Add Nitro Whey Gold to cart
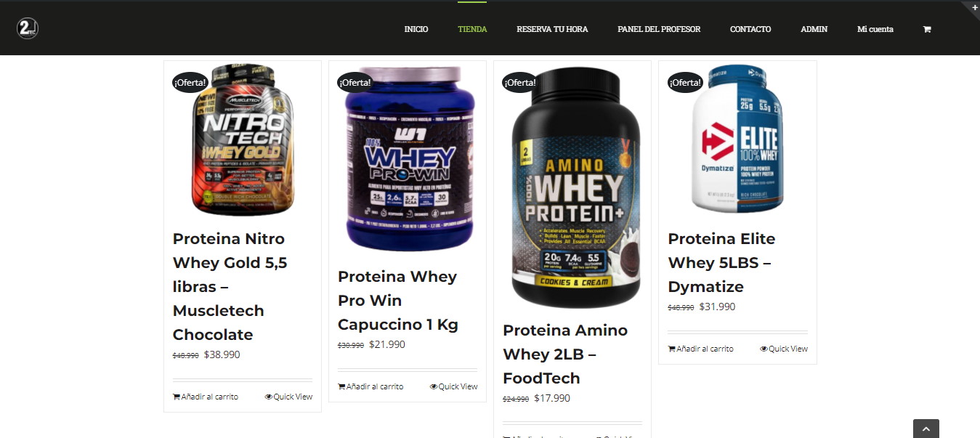 (206, 397)
